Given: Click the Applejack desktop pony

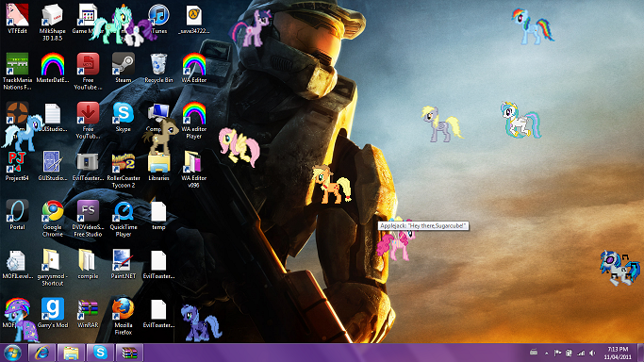Looking at the screenshot, I should click(332, 184).
